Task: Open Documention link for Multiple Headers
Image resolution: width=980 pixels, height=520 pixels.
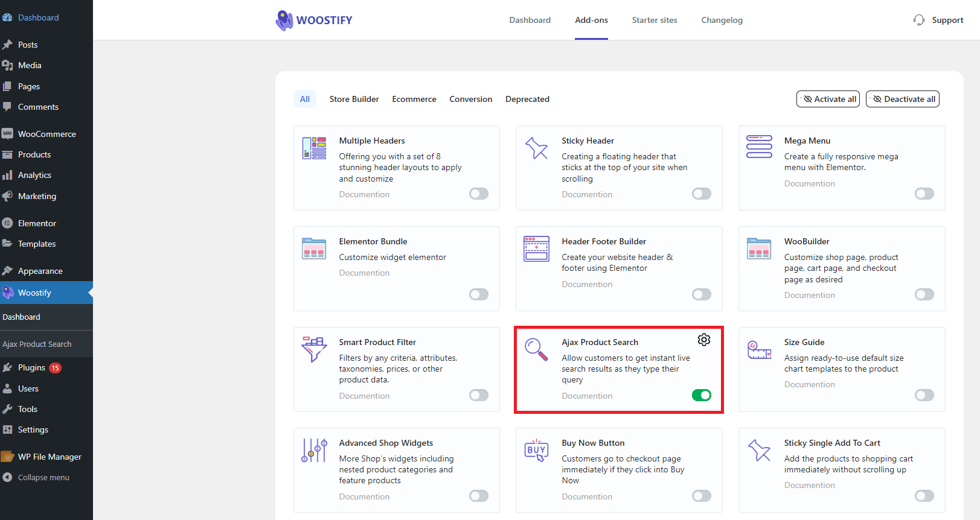Action: 364,194
